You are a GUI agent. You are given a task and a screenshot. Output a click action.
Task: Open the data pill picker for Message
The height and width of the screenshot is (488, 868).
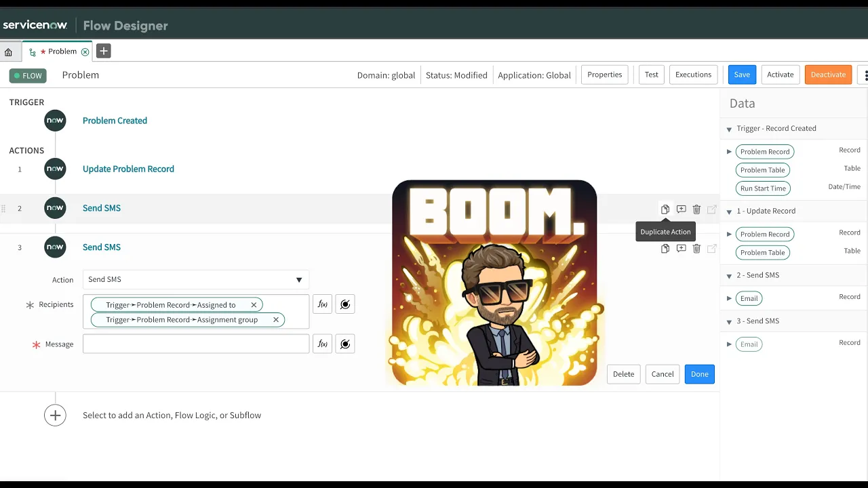click(x=345, y=344)
